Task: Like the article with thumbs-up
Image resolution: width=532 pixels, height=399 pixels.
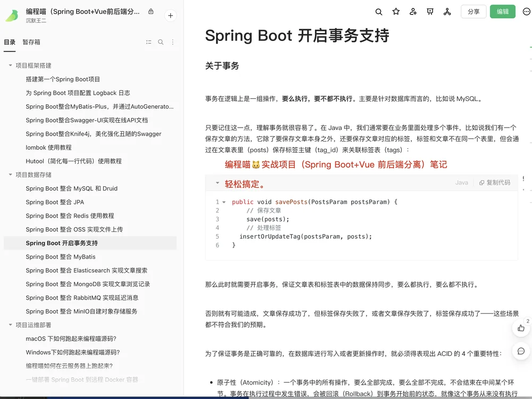Action: (521, 328)
